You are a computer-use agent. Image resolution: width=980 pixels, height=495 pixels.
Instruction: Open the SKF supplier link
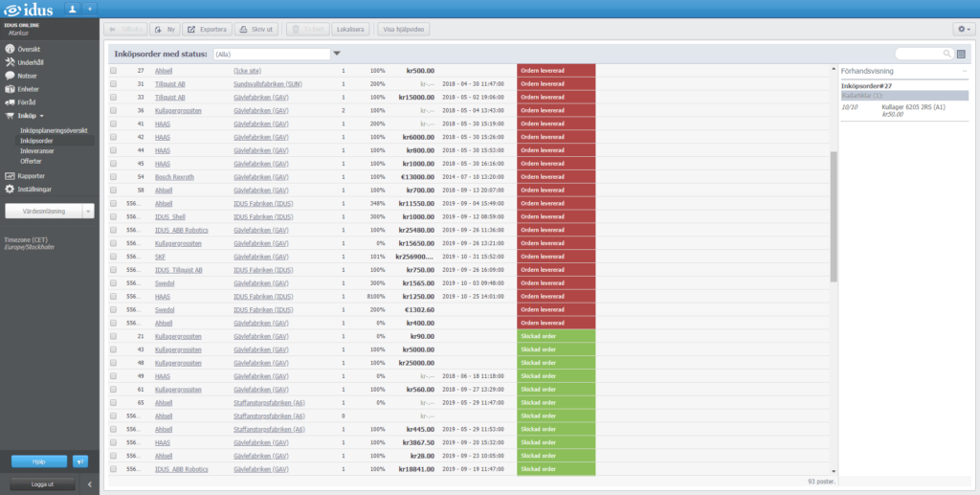(x=160, y=257)
